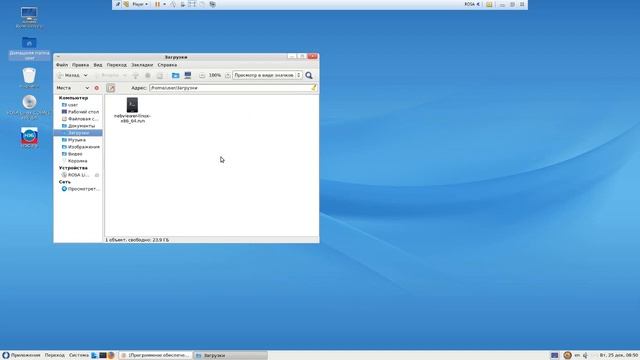The width and height of the screenshot is (640, 360).
Task: Zoom out with the minus button
Action: pyautogui.click(x=202, y=76)
